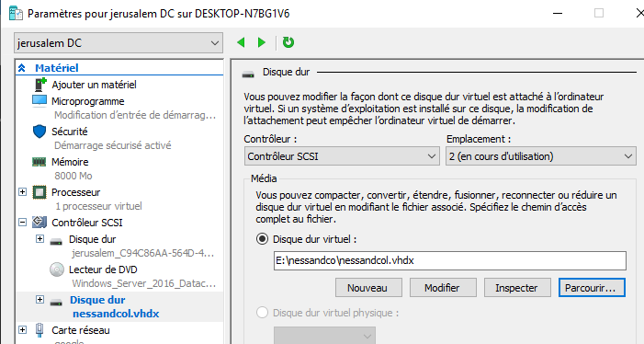This screenshot has width=644, height=344.
Task: Click 1 processeur virtuel text
Action: pos(98,206)
